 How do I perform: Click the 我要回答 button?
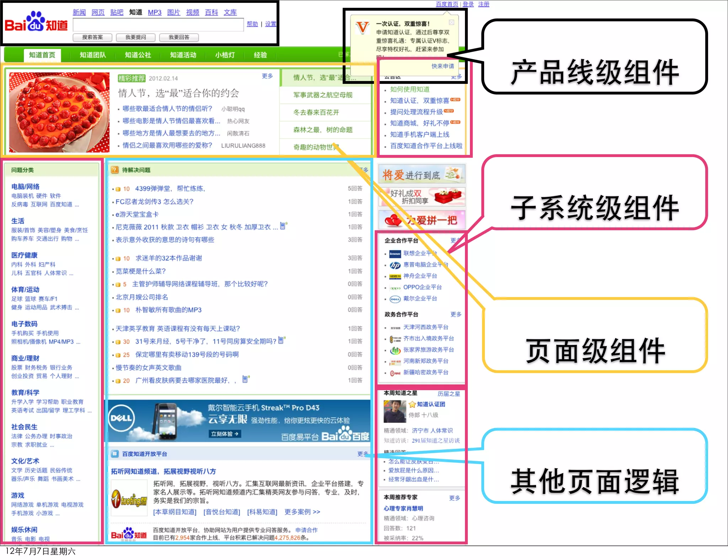click(x=179, y=37)
